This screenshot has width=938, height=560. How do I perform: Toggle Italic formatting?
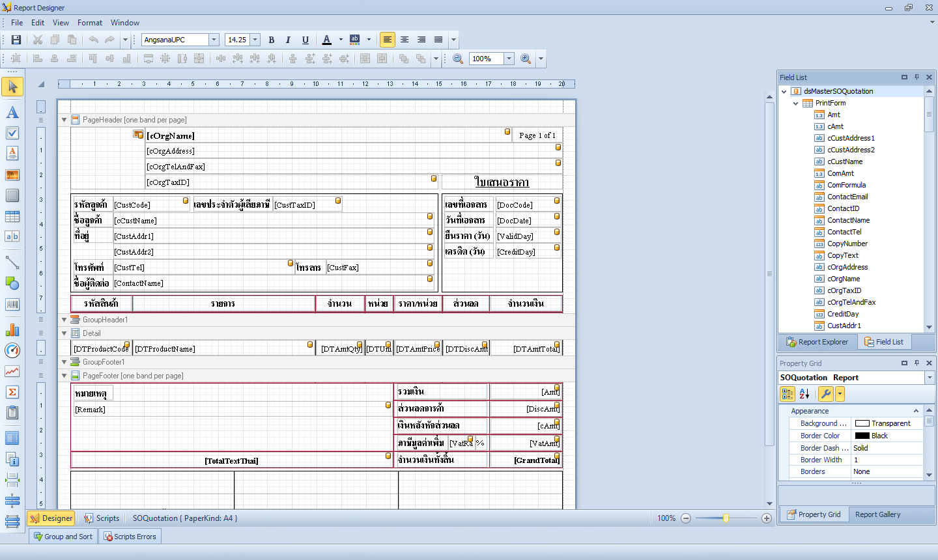[288, 40]
